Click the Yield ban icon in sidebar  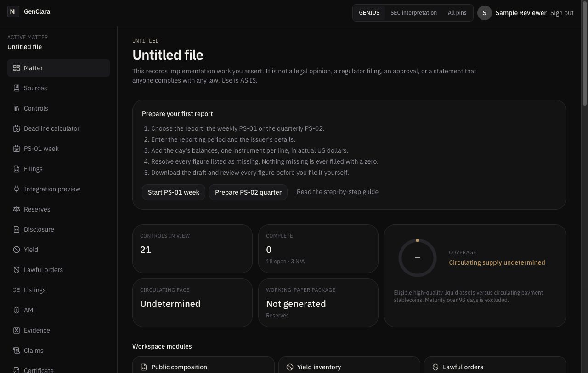(x=17, y=250)
